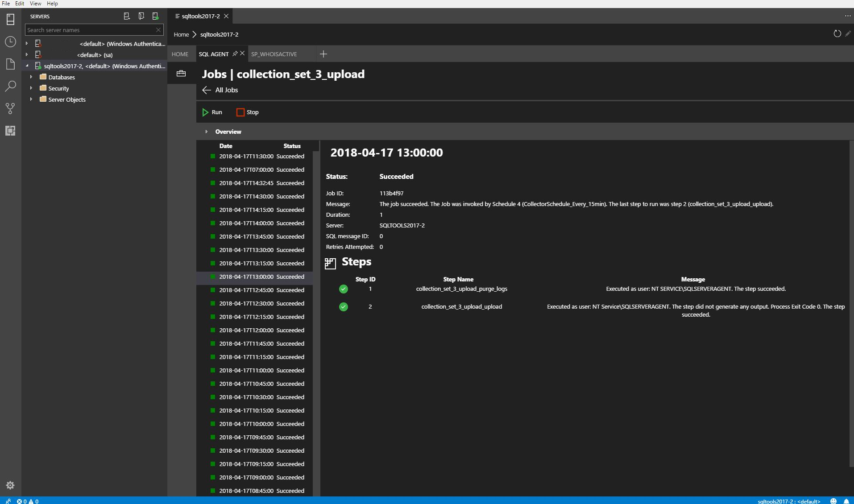Expand the Databases folder
The width and height of the screenshot is (854, 504).
pyautogui.click(x=31, y=77)
